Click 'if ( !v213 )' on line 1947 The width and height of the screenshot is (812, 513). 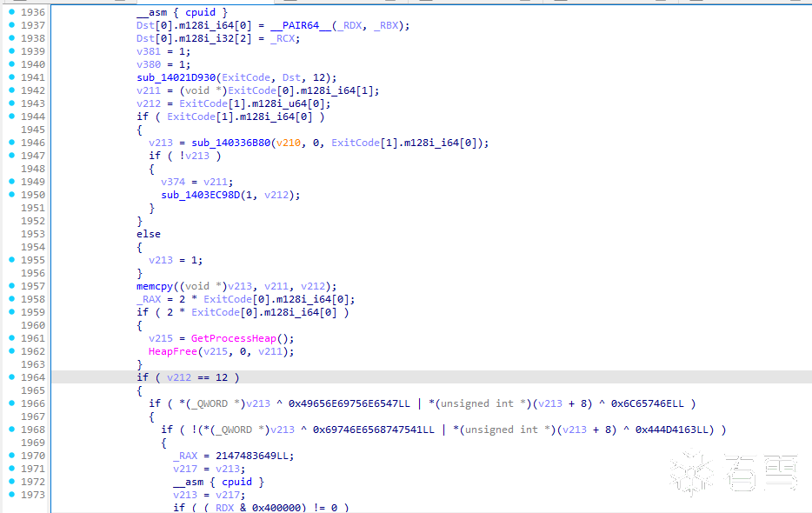(x=185, y=156)
